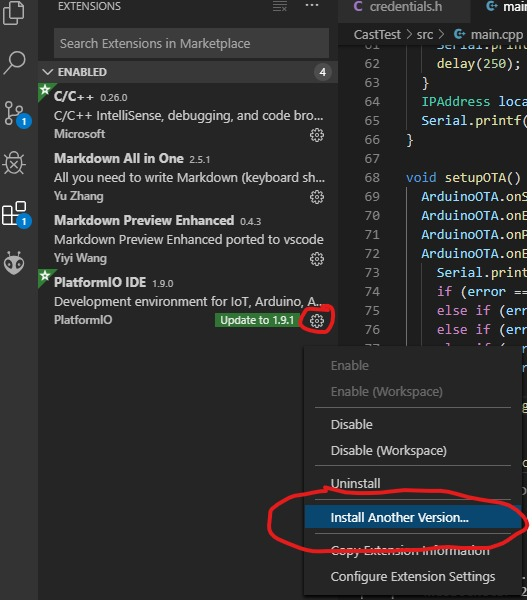Open the Explorer view in activity bar
The width and height of the screenshot is (532, 600).
(x=14, y=13)
